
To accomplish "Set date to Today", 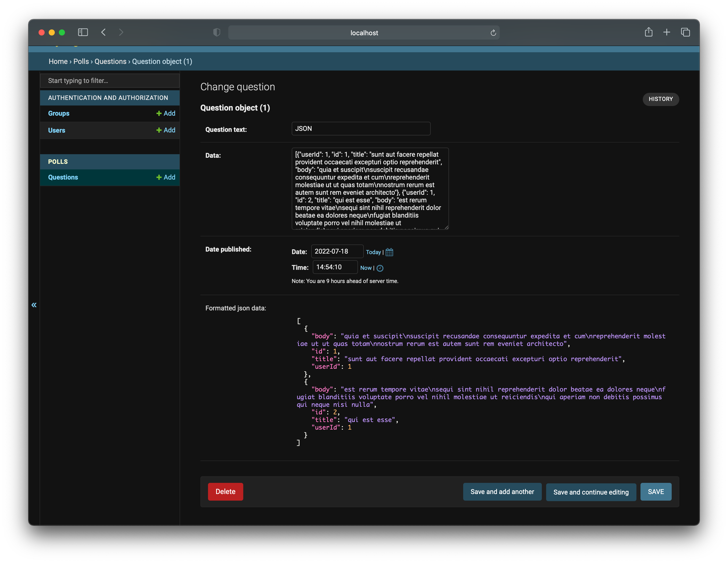I will click(x=373, y=252).
